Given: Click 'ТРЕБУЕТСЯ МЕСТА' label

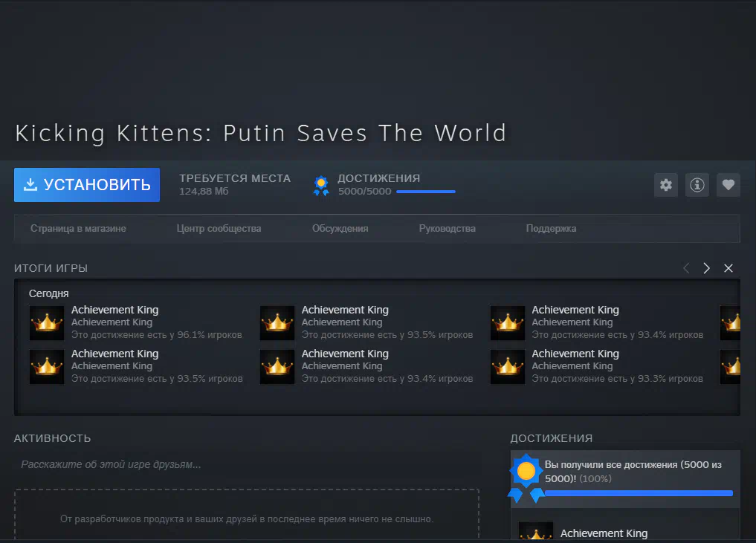Looking at the screenshot, I should (235, 178).
